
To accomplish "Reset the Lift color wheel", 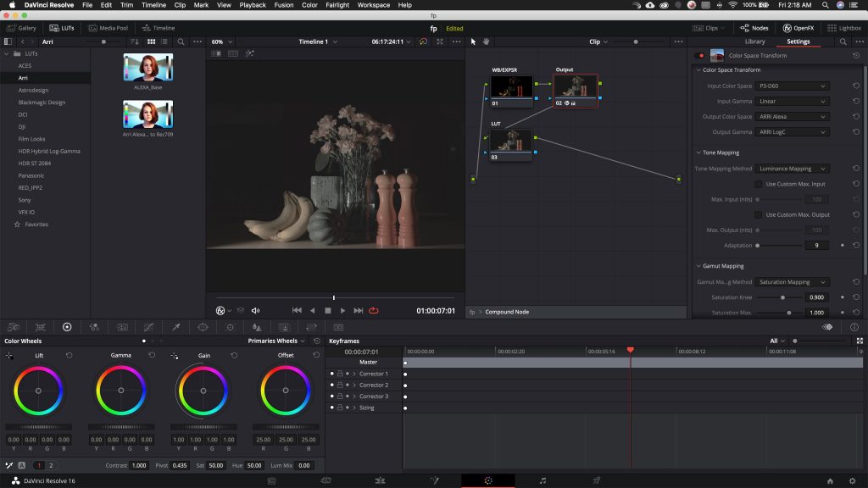I will click(69, 355).
